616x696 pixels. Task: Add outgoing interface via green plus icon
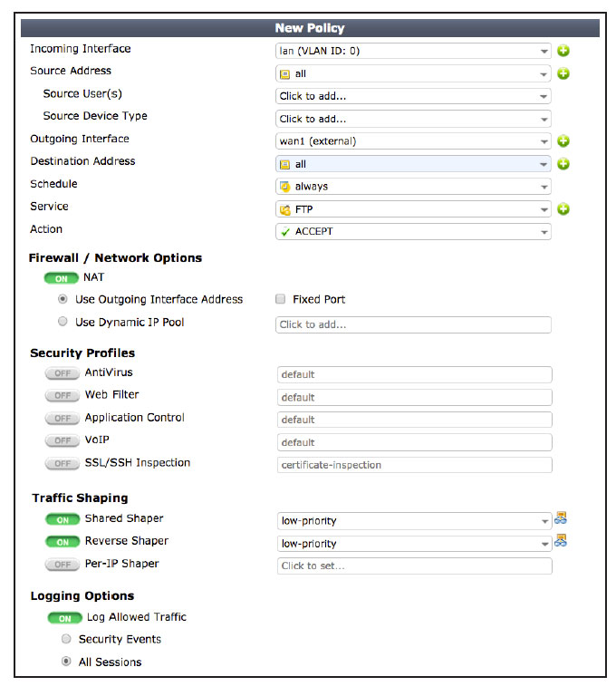(x=563, y=141)
